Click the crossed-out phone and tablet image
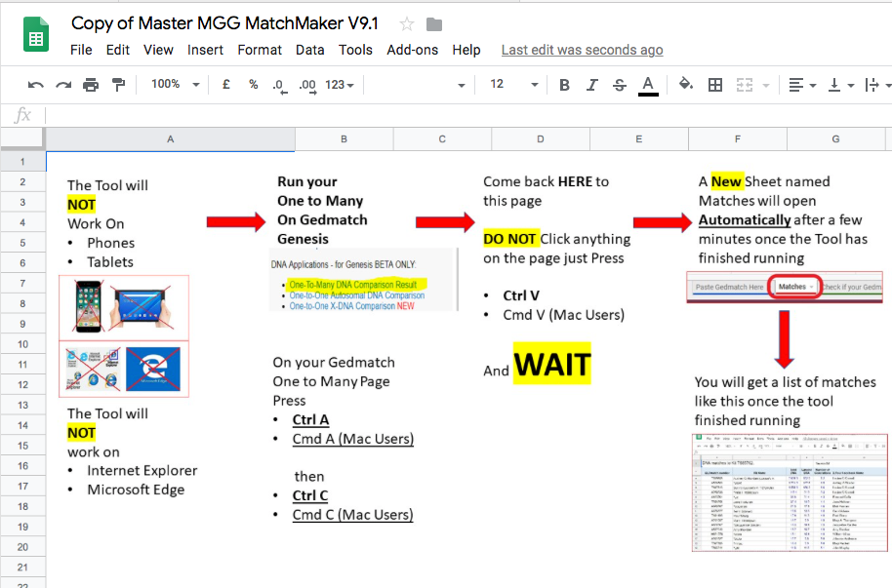 (x=124, y=307)
